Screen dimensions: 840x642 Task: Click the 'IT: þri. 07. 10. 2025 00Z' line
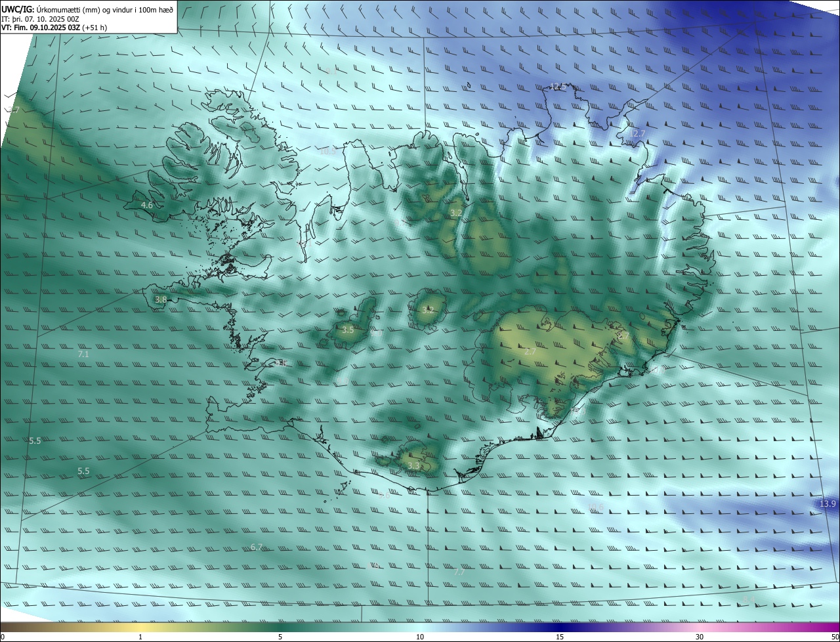40,18
